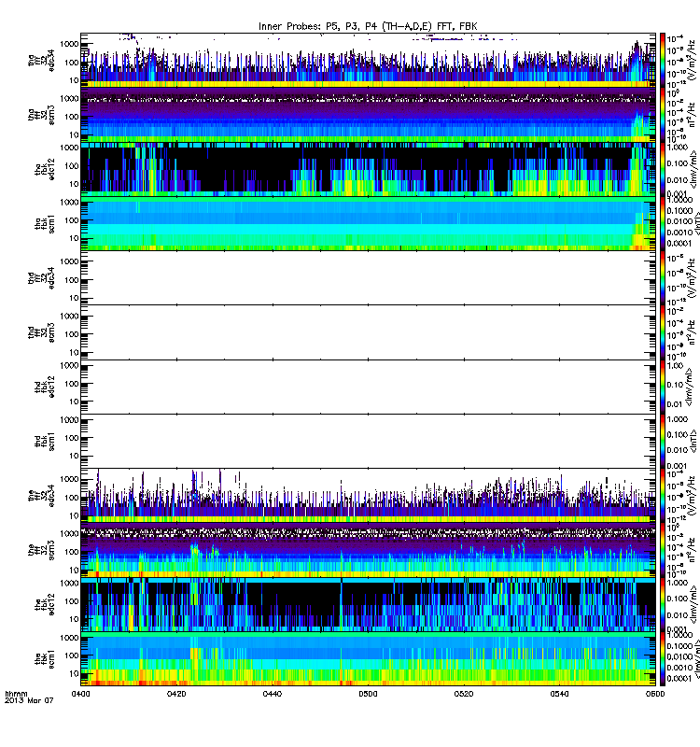The image size is (700, 747).
Task: Click the 100 tick label of thd fbk edc12 panel
Action: pyautogui.click(x=72, y=384)
